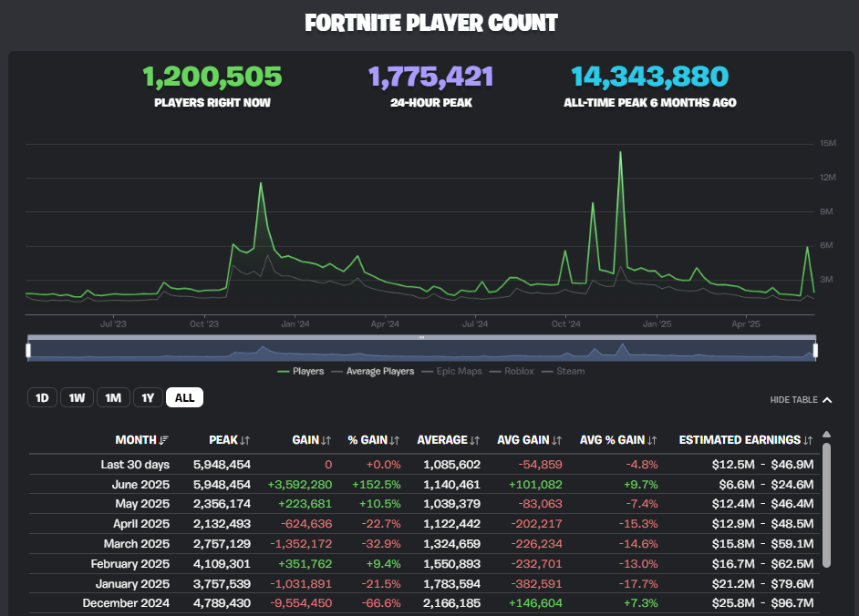
Task: Select the 1W time range
Action: (78, 397)
